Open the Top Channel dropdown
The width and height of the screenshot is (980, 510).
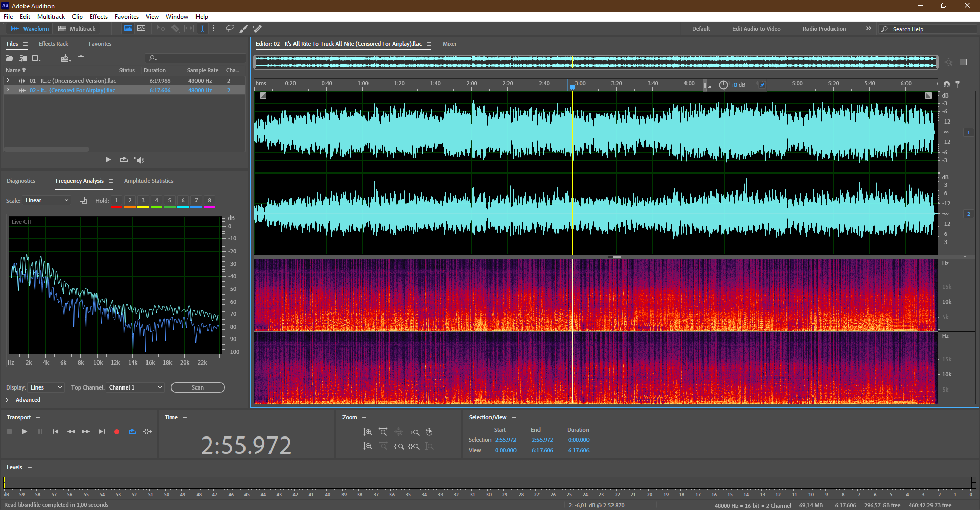[x=135, y=388]
